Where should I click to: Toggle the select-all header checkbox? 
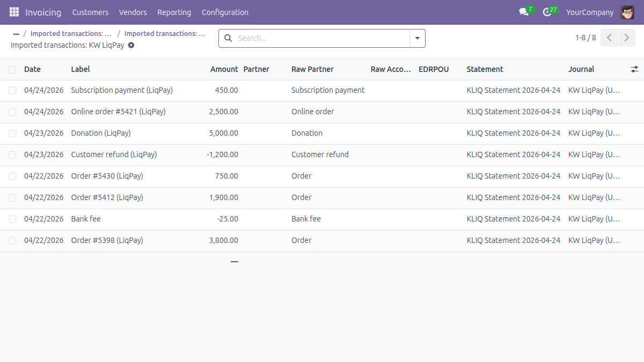pos(12,69)
